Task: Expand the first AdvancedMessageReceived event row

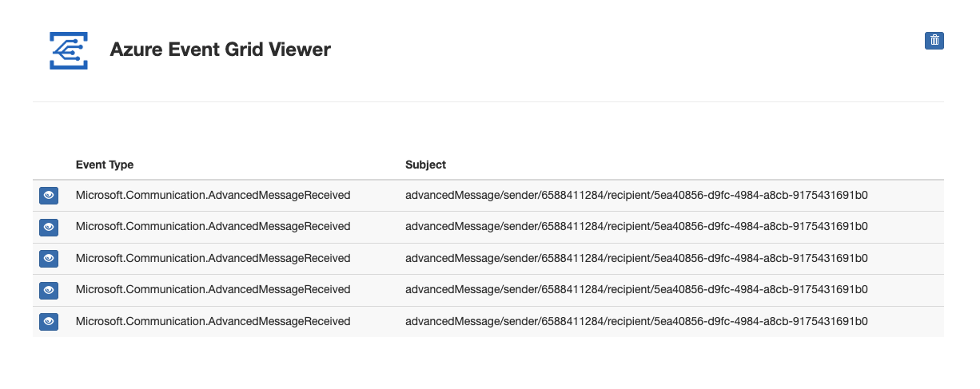Action: (x=488, y=195)
